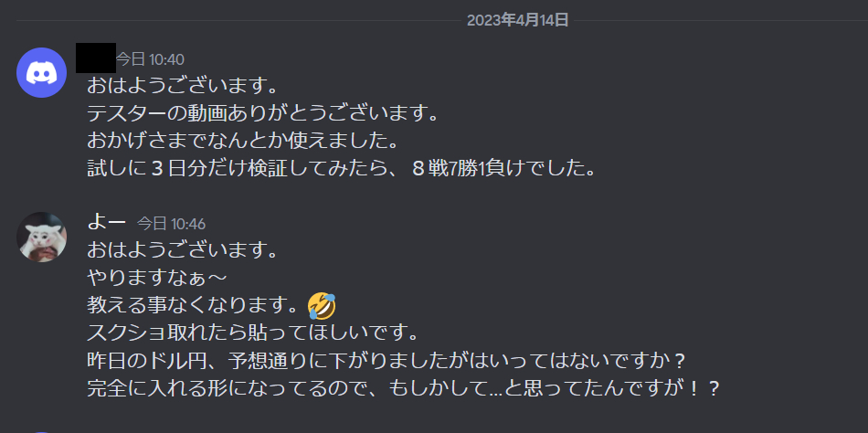This screenshot has height=433, width=868.
Task: Click the 教える事なくなります。 text
Action: tap(196, 306)
